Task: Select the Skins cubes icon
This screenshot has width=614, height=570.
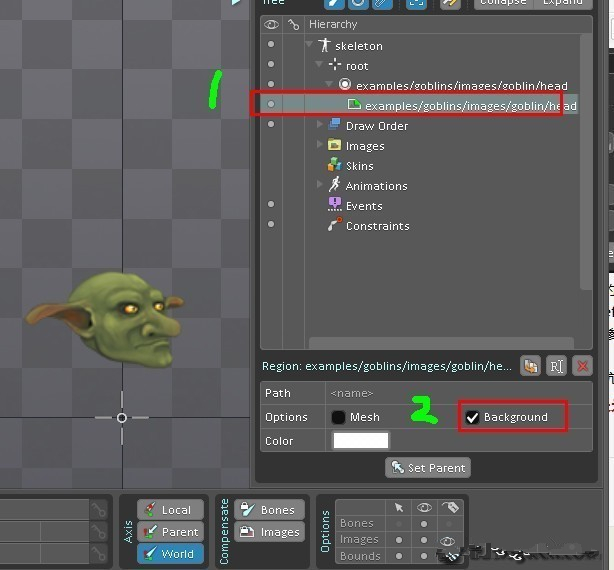Action: click(334, 164)
